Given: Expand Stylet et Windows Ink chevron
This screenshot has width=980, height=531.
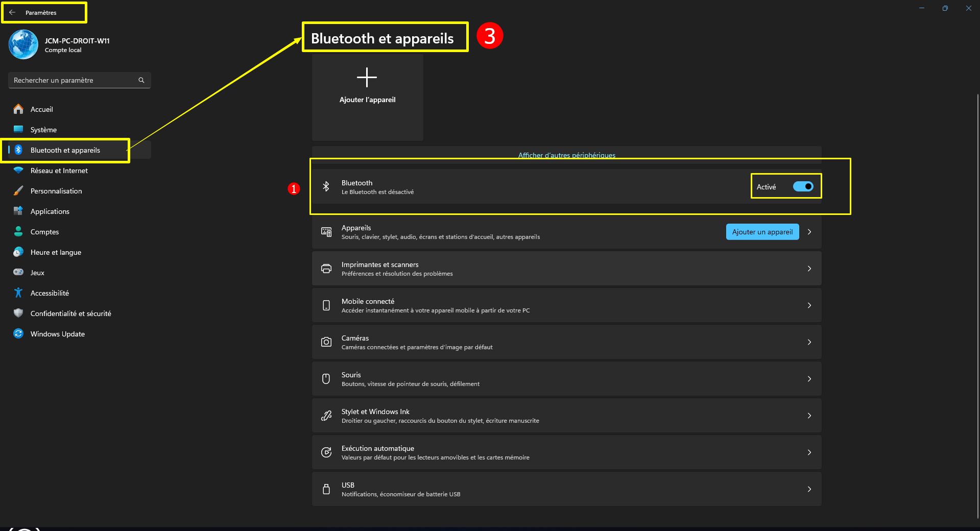Looking at the screenshot, I should coord(809,416).
